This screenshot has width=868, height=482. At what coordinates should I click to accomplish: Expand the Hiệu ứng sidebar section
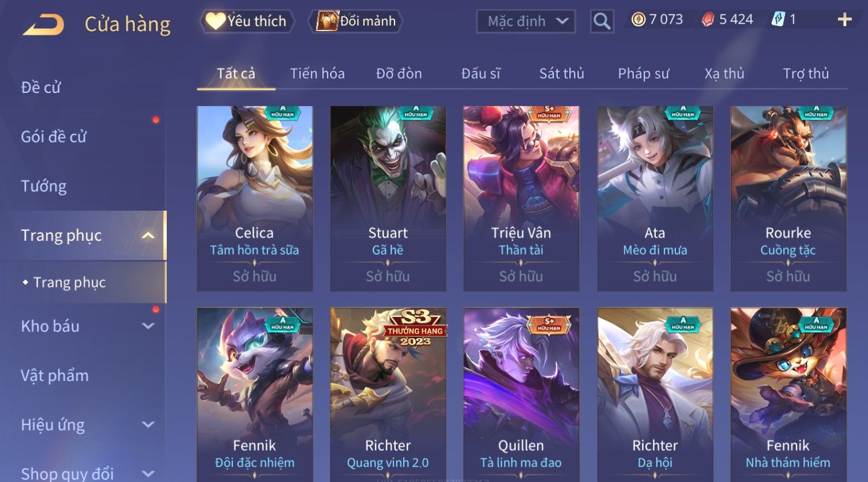(x=148, y=425)
